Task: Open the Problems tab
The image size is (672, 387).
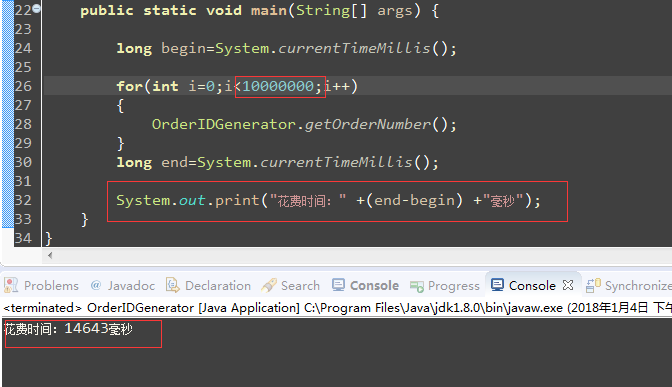Action: click(42, 285)
